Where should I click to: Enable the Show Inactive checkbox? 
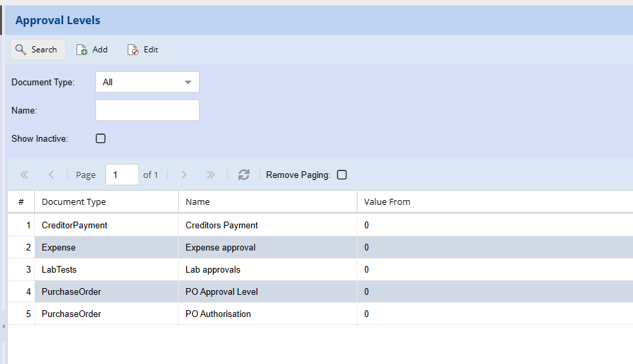point(101,139)
